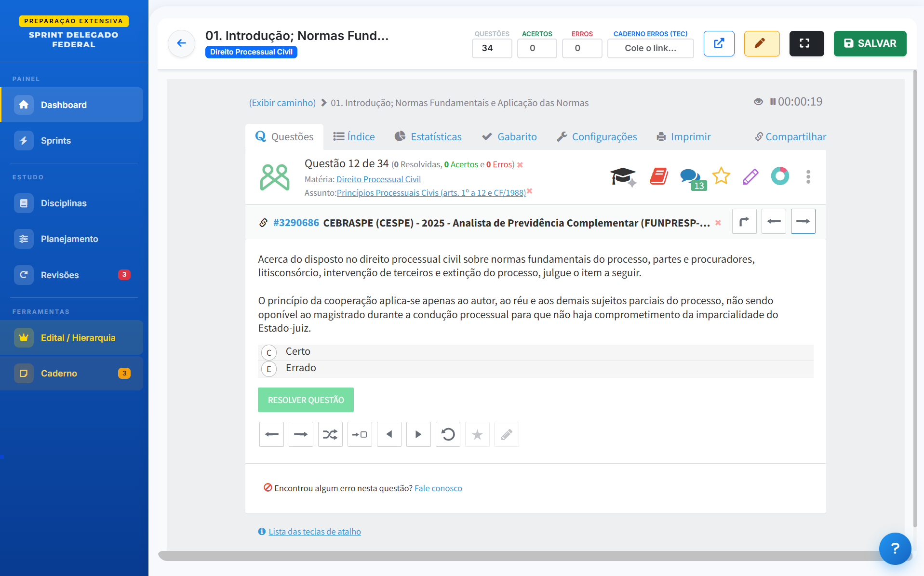This screenshot has height=576, width=924.
Task: Click the play-style previous triangle button
Action: [389, 435]
